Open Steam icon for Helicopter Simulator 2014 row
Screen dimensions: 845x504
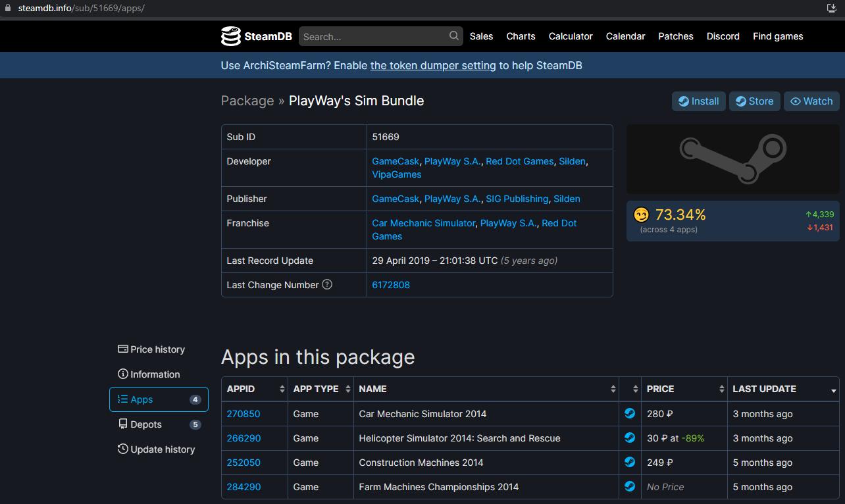(630, 438)
